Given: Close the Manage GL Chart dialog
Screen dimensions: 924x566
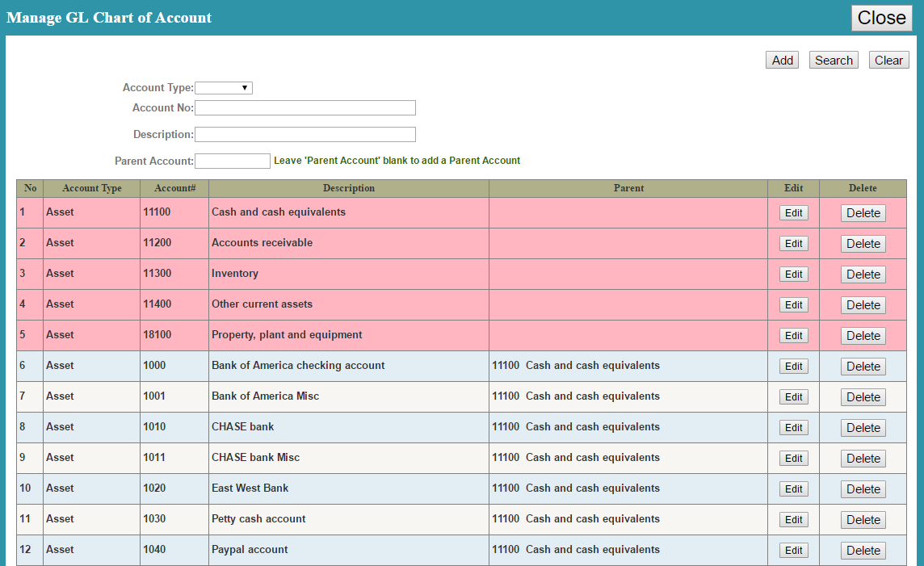Looking at the screenshot, I should click(881, 18).
